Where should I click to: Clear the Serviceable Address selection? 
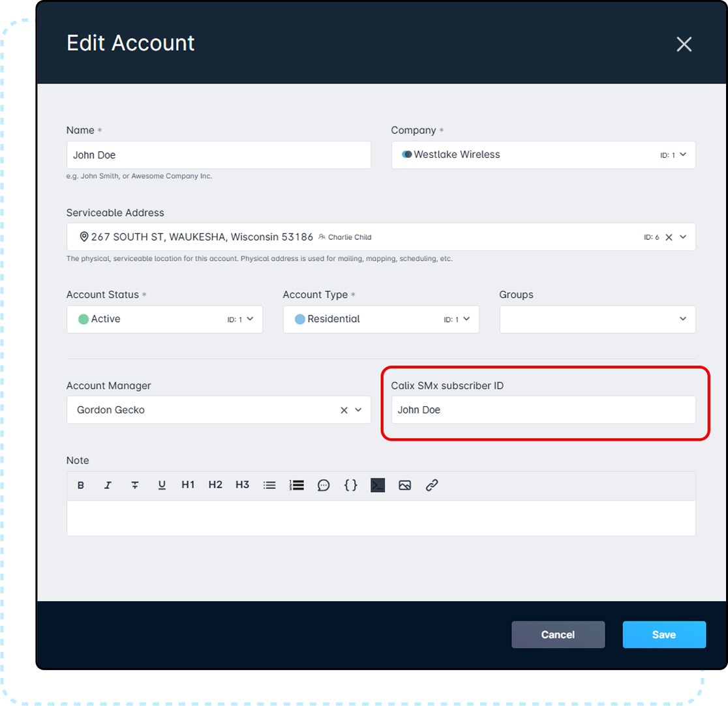(x=669, y=237)
